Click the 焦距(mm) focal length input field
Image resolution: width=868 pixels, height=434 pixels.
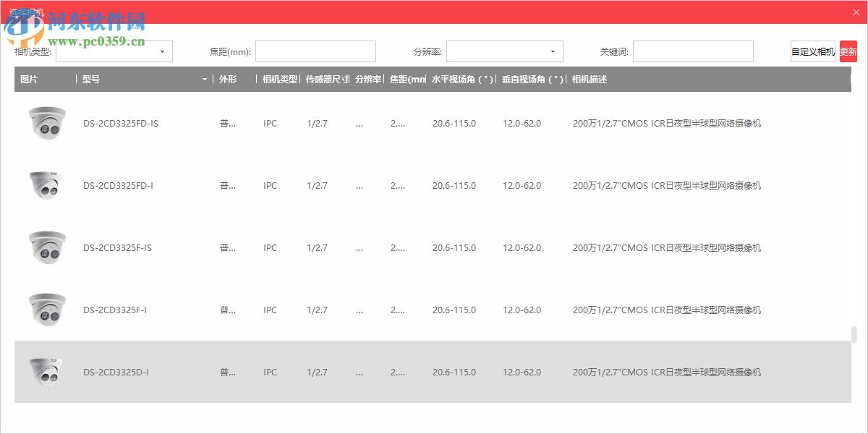[x=316, y=51]
